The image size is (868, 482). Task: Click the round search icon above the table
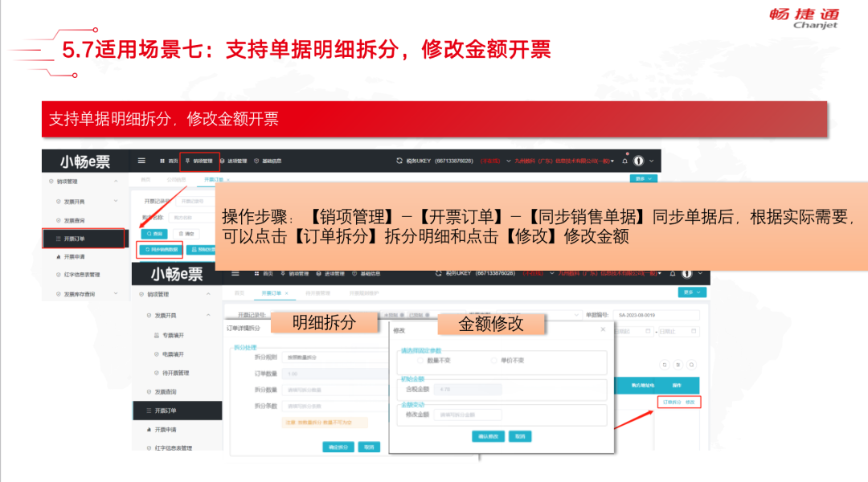click(x=691, y=365)
